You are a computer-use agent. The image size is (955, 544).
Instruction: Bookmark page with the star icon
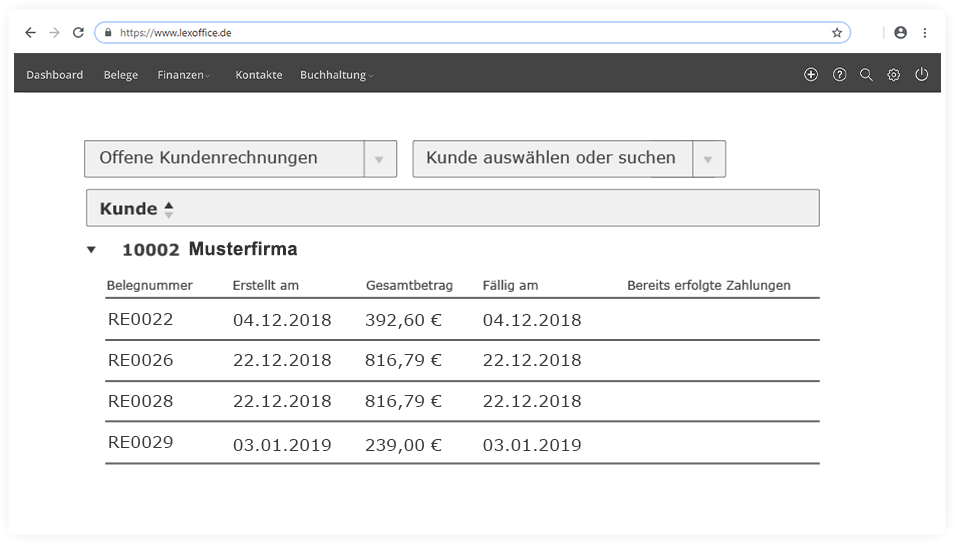pyautogui.click(x=836, y=33)
